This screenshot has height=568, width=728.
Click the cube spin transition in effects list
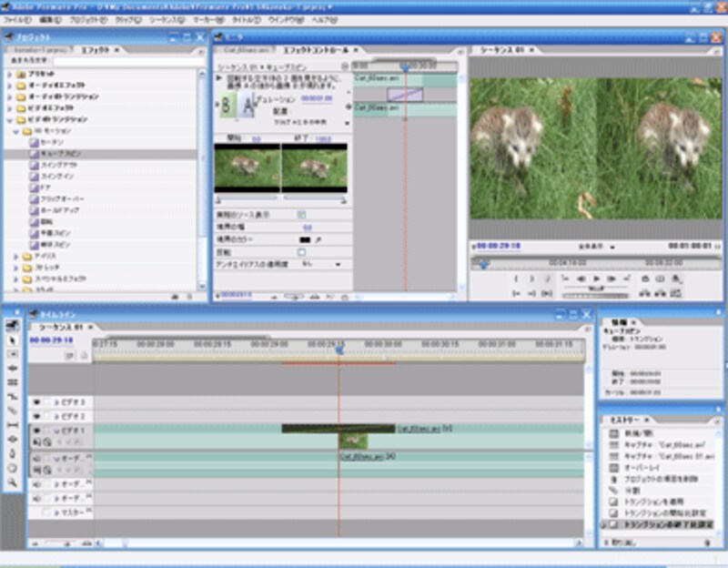[59, 155]
